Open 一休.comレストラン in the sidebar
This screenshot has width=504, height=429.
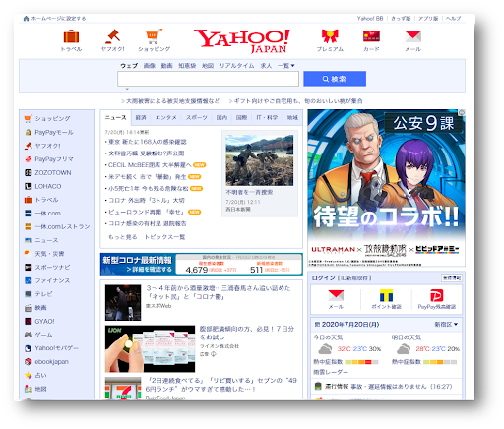pyautogui.click(x=62, y=226)
